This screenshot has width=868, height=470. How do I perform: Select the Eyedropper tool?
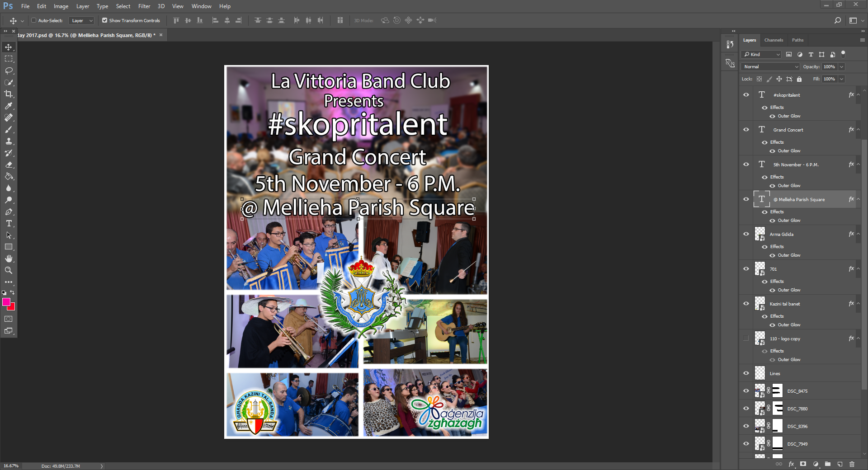coord(9,106)
